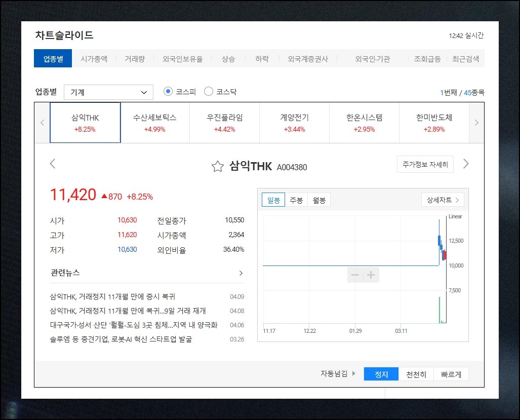This screenshot has width=520, height=420.
Task: Select 삼익THK stock card
Action: click(x=85, y=123)
